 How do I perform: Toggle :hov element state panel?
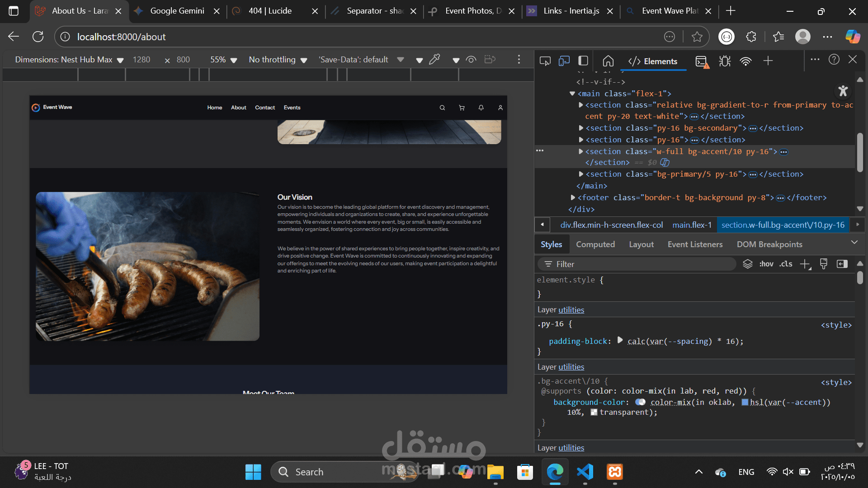[x=766, y=264]
